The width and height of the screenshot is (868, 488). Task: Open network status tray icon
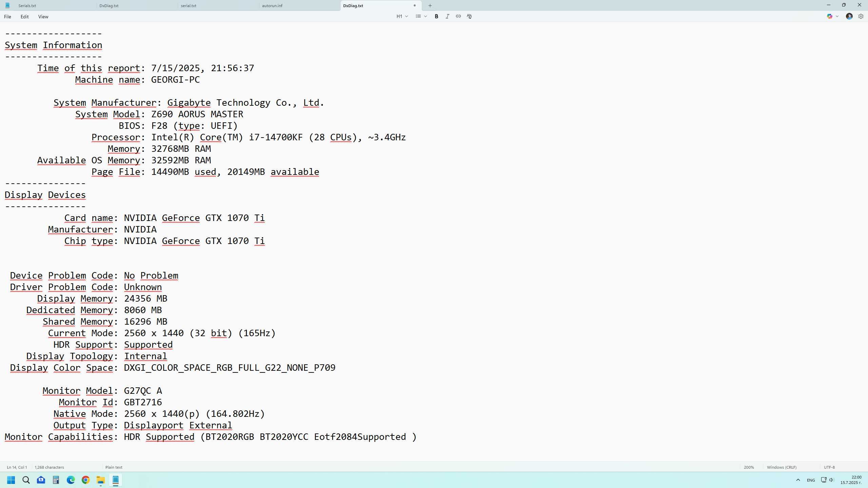click(x=824, y=480)
